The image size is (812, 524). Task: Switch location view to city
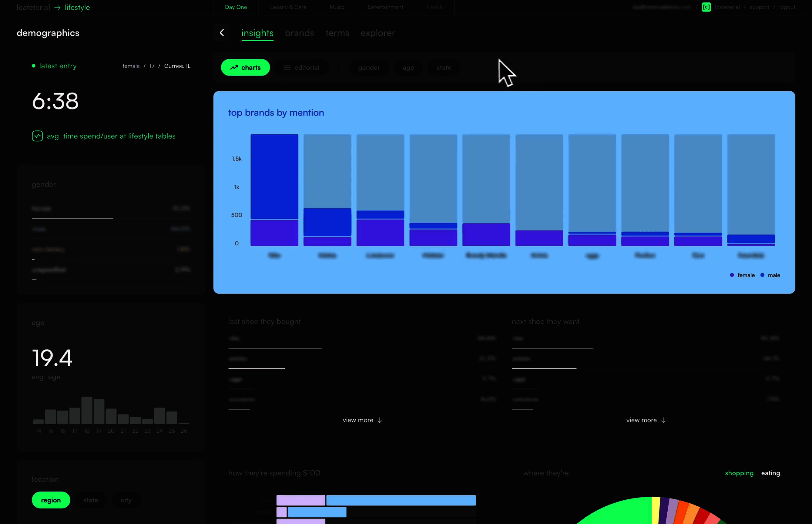tap(126, 500)
